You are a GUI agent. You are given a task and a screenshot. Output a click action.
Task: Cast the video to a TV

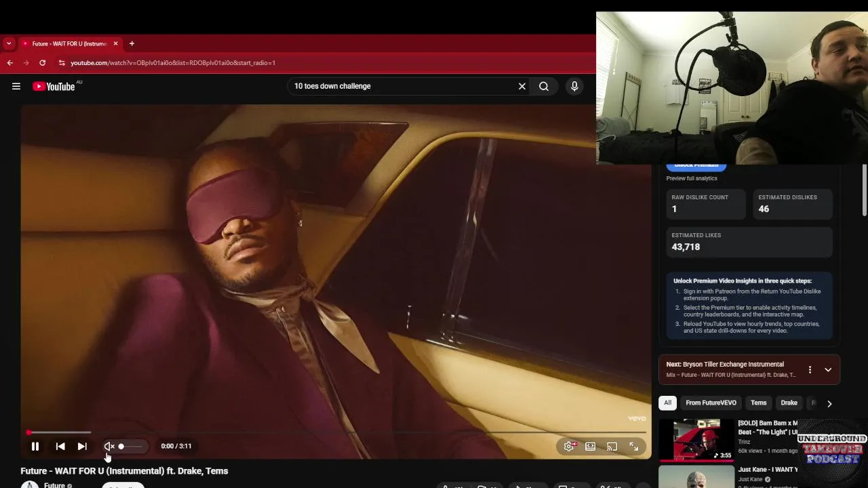point(612,446)
